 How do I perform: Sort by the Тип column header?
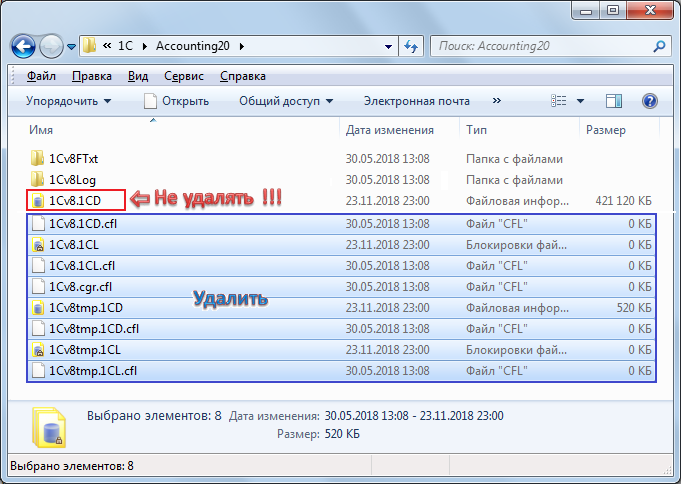[x=476, y=130]
